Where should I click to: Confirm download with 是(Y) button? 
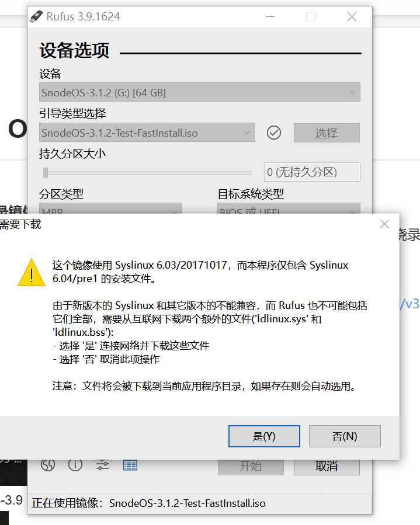pos(264,436)
